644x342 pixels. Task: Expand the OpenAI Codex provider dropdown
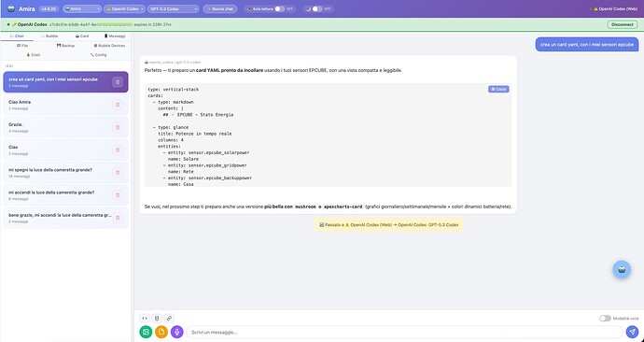pyautogui.click(x=124, y=8)
